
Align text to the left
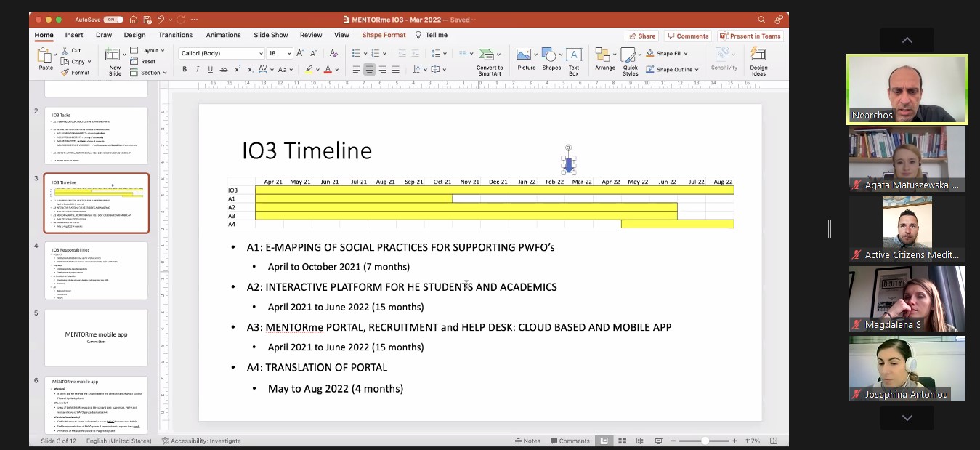click(x=356, y=70)
